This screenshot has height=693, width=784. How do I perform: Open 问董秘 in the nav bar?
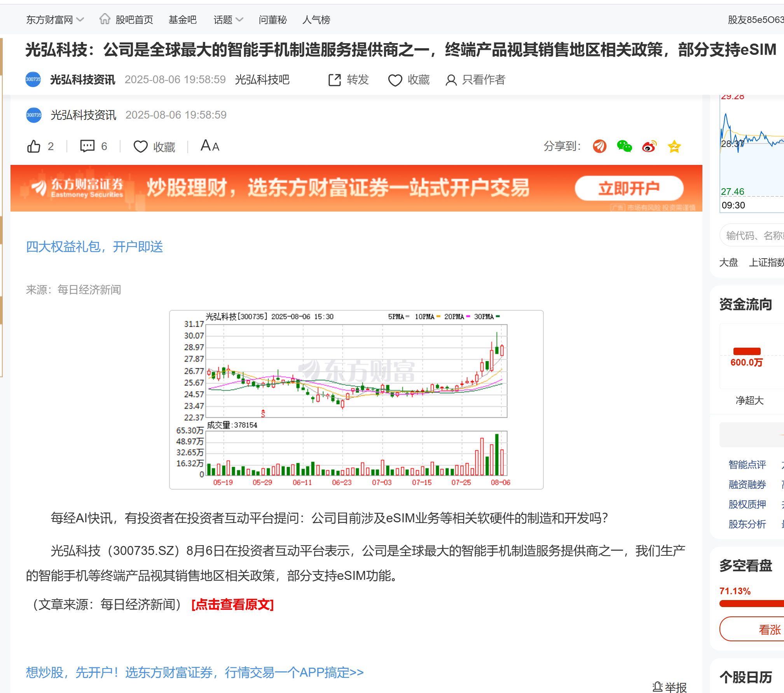(272, 19)
